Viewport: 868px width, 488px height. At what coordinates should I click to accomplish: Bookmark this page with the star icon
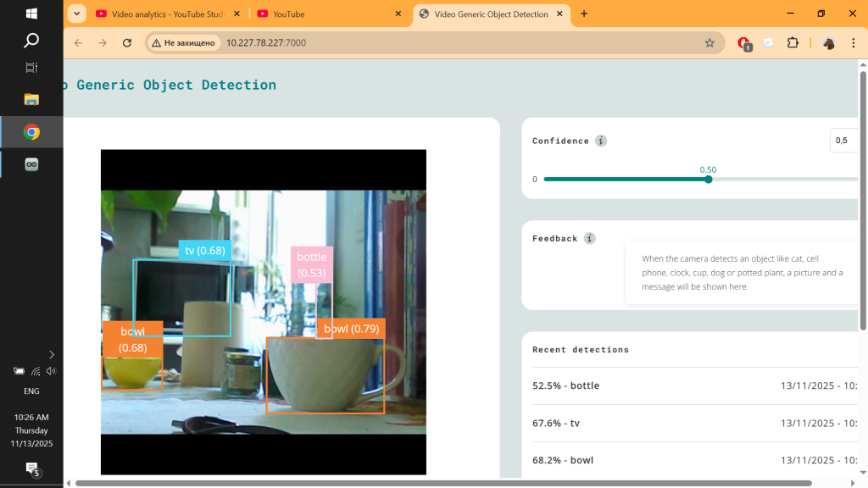(709, 43)
